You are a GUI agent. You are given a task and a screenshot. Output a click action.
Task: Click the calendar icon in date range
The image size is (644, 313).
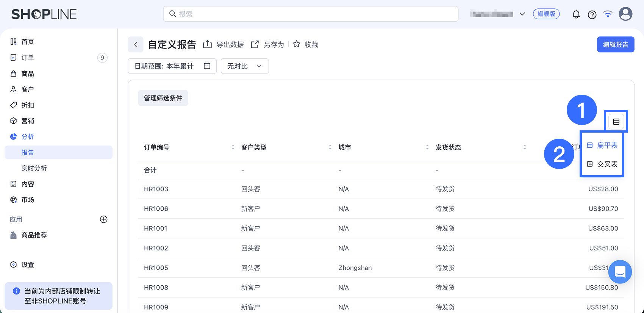[207, 66]
